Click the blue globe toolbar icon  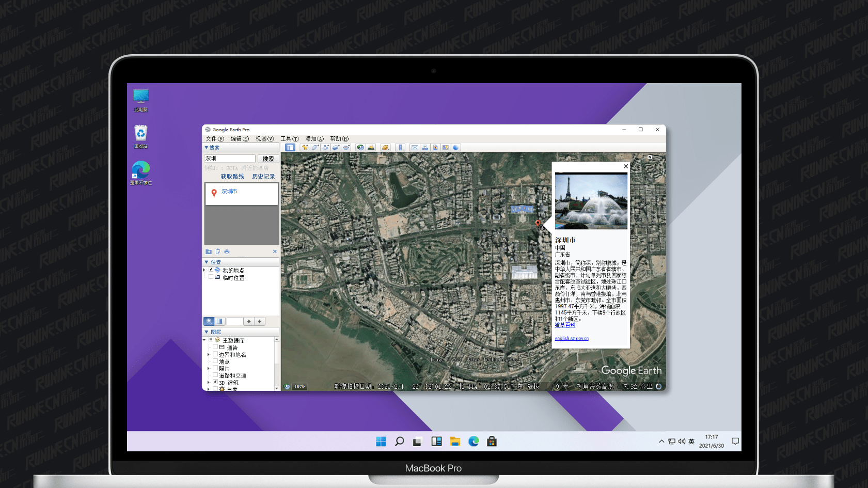tap(456, 148)
